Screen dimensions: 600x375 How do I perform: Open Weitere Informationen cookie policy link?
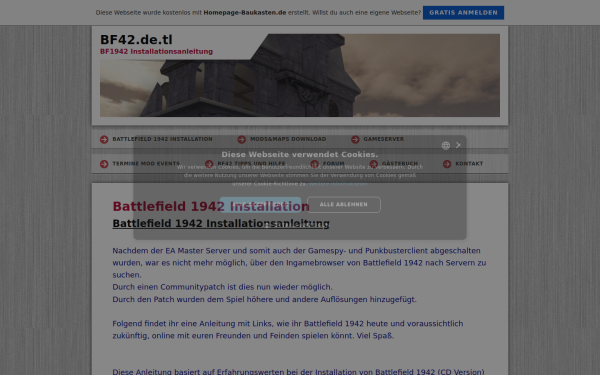[x=338, y=184]
